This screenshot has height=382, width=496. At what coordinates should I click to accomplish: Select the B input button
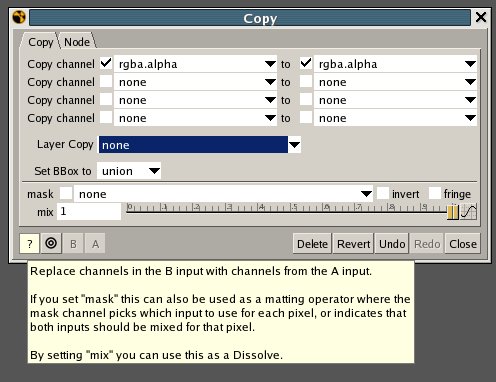(x=73, y=244)
